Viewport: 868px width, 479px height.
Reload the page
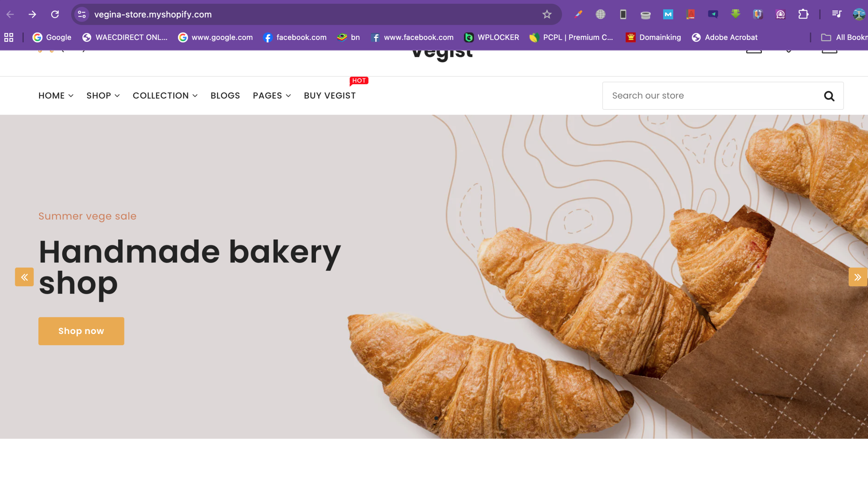pyautogui.click(x=55, y=15)
